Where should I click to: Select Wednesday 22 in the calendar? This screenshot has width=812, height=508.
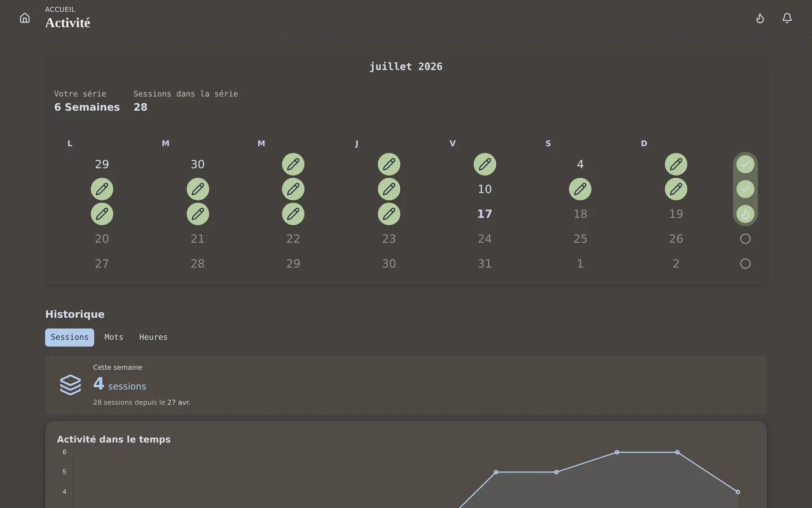point(293,239)
